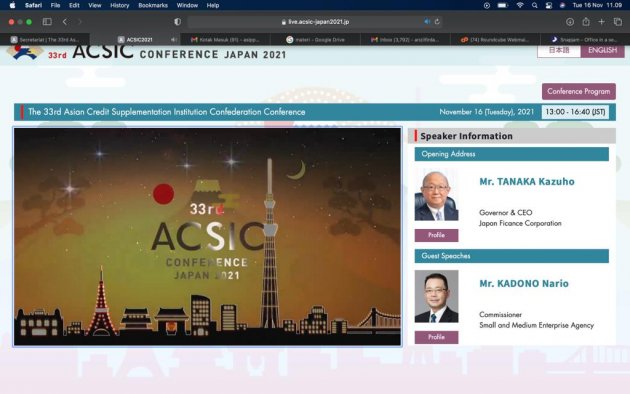Click the 33rd Asian Credit Supplementation title

click(x=167, y=112)
